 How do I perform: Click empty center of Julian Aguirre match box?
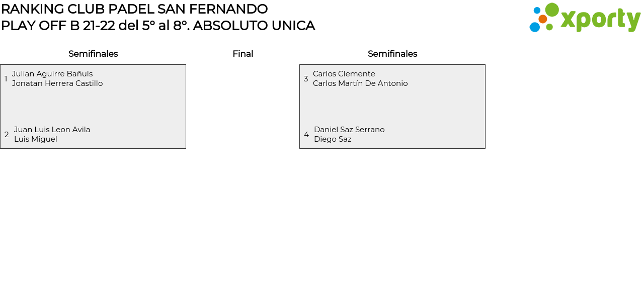[x=93, y=107]
